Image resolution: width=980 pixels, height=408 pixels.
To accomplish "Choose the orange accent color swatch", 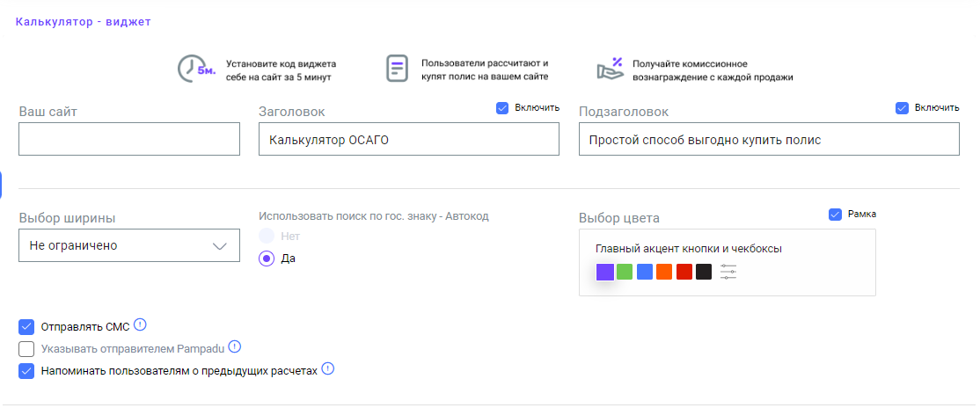I will click(664, 272).
